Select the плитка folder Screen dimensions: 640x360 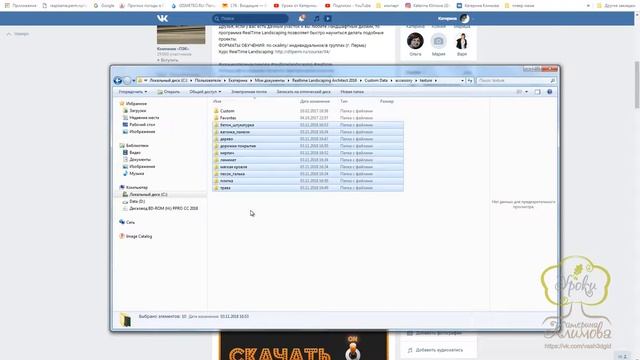pyautogui.click(x=308, y=180)
